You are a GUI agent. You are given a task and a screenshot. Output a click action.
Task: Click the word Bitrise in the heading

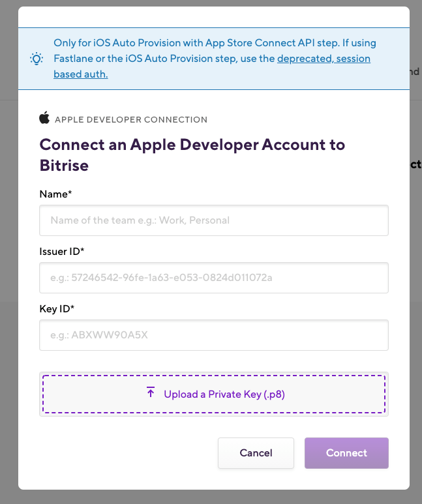click(64, 166)
